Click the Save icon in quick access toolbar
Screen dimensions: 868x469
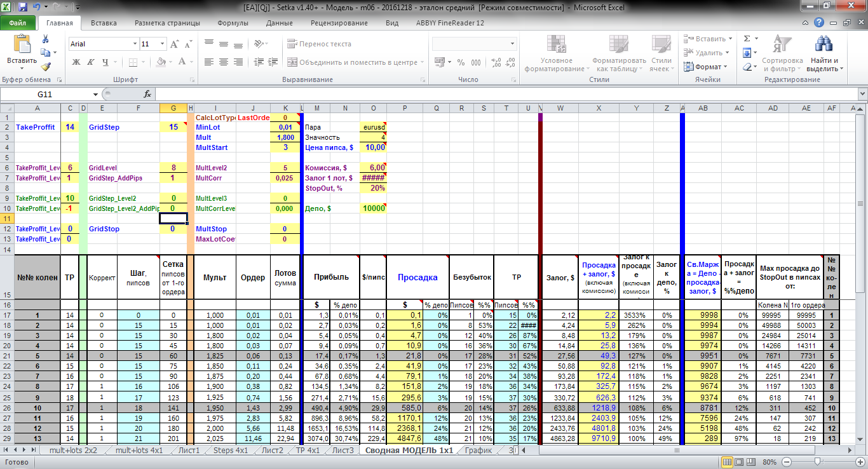(23, 8)
